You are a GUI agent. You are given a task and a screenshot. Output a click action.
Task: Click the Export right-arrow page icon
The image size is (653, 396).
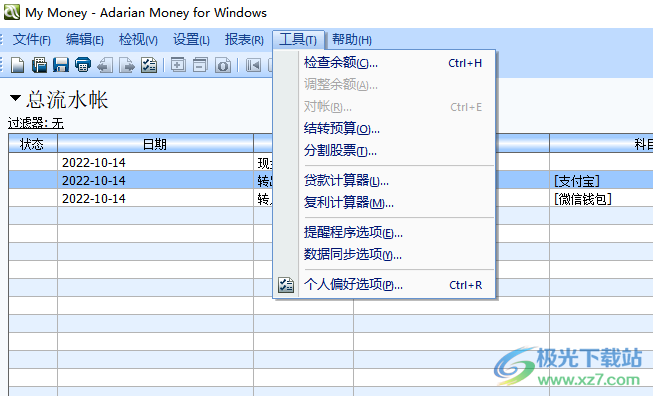[x=127, y=65]
